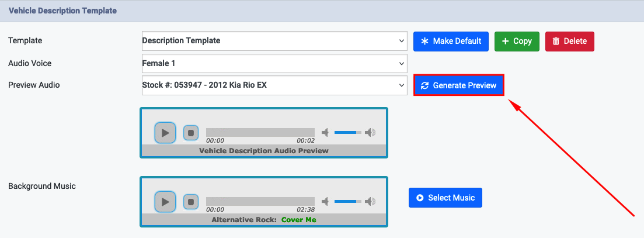Click the Select Music button

tap(445, 198)
